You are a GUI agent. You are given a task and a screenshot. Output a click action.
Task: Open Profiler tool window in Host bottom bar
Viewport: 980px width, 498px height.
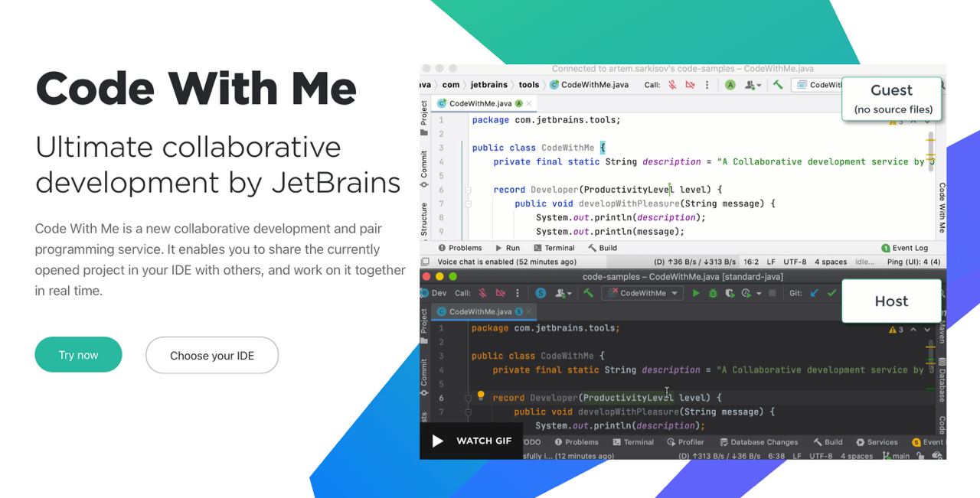pyautogui.click(x=685, y=442)
